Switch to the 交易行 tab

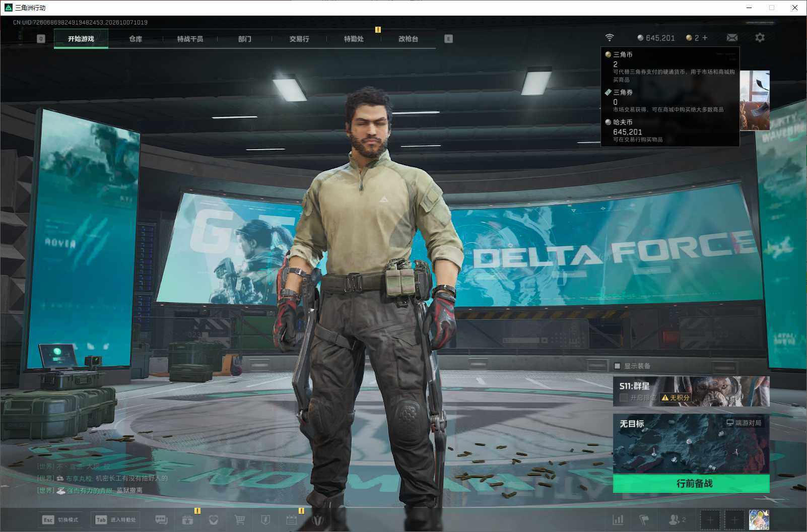click(299, 39)
